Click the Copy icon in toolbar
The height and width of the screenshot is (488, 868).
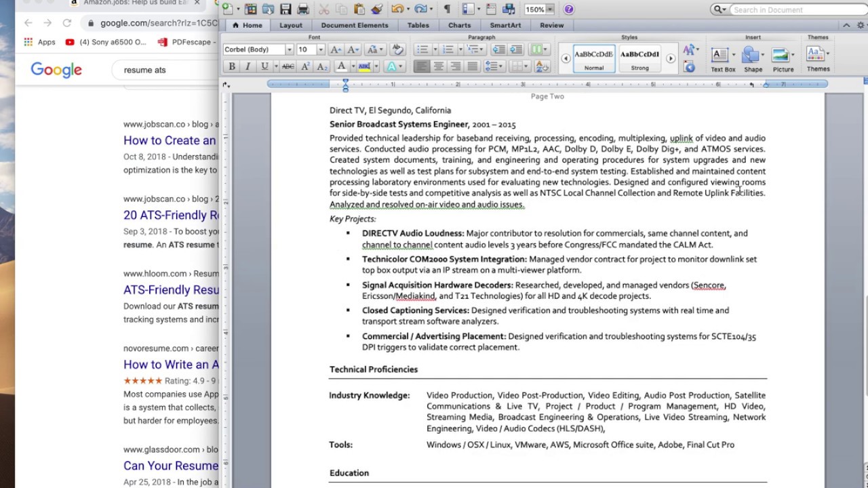click(x=341, y=9)
